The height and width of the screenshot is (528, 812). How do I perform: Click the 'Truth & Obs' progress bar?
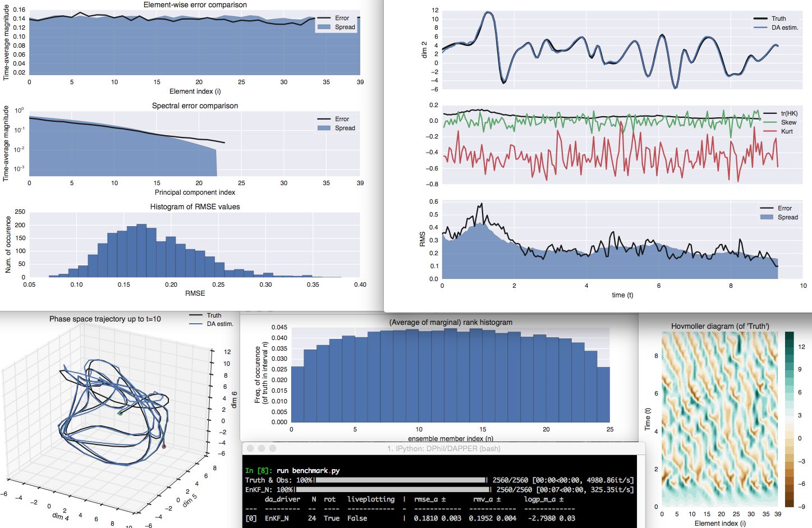click(x=401, y=480)
